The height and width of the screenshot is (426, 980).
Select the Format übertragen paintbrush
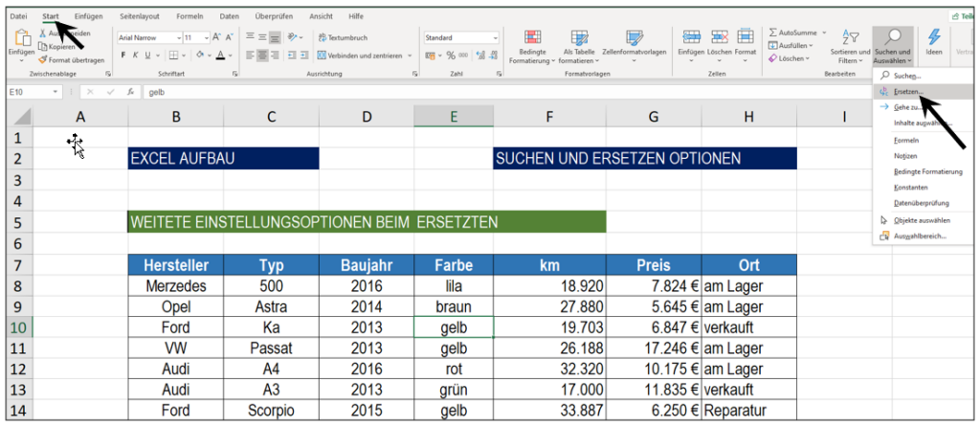pyautogui.click(x=42, y=60)
